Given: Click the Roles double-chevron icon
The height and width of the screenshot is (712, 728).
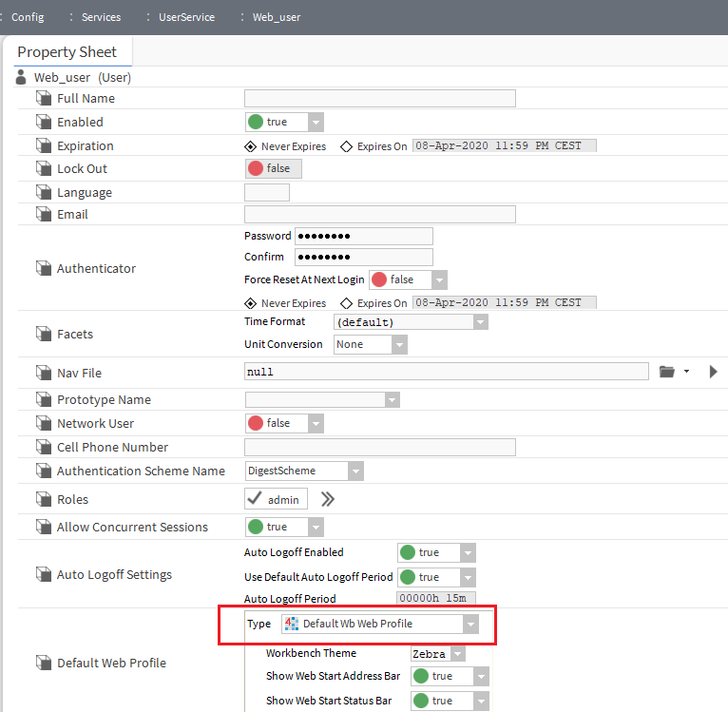Looking at the screenshot, I should point(327,499).
